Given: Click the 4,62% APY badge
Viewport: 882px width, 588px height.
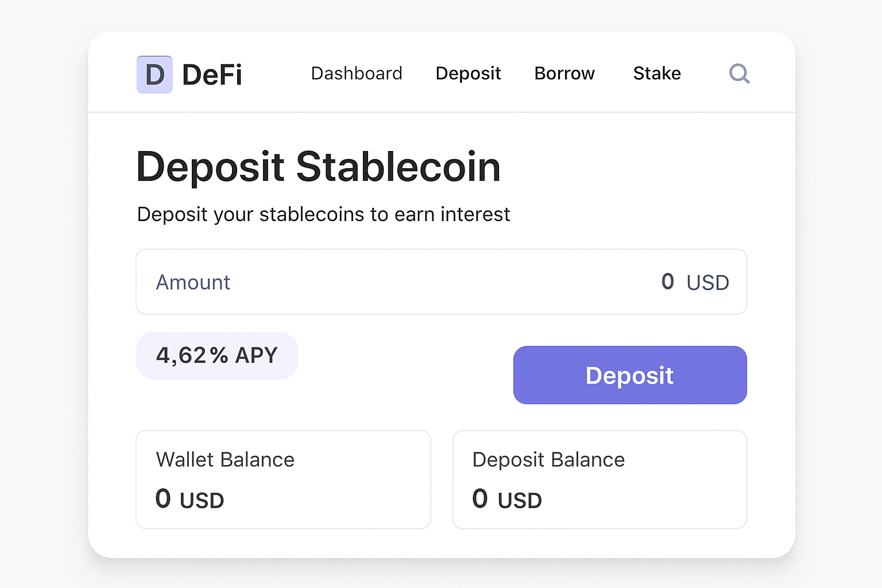Looking at the screenshot, I should click(217, 355).
